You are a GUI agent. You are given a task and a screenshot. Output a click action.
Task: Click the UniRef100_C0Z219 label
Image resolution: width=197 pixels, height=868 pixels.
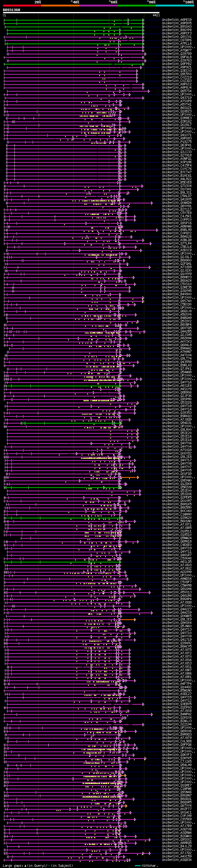tap(177, 78)
